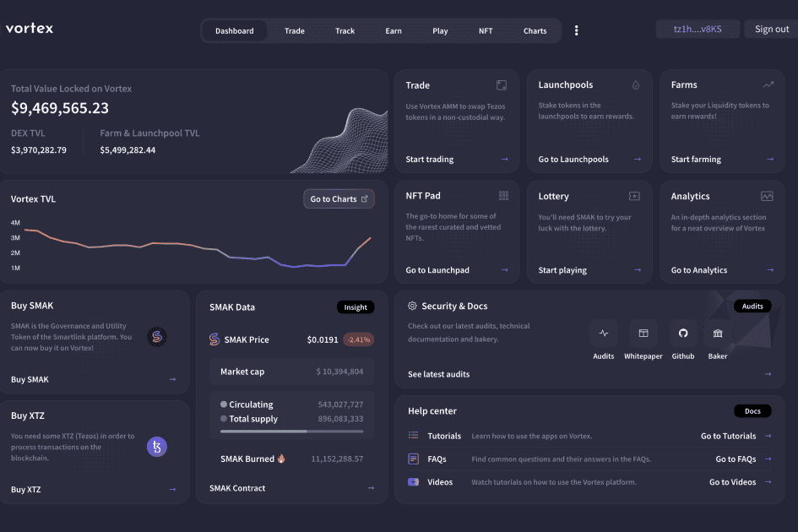Switch to the Charts tab
The width and height of the screenshot is (798, 532).
535,30
